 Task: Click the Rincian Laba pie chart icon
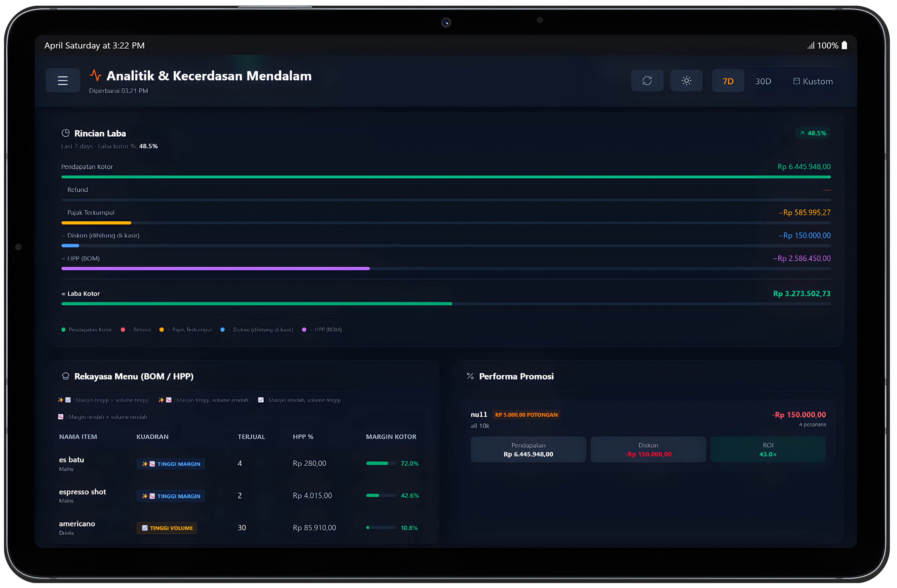(66, 133)
